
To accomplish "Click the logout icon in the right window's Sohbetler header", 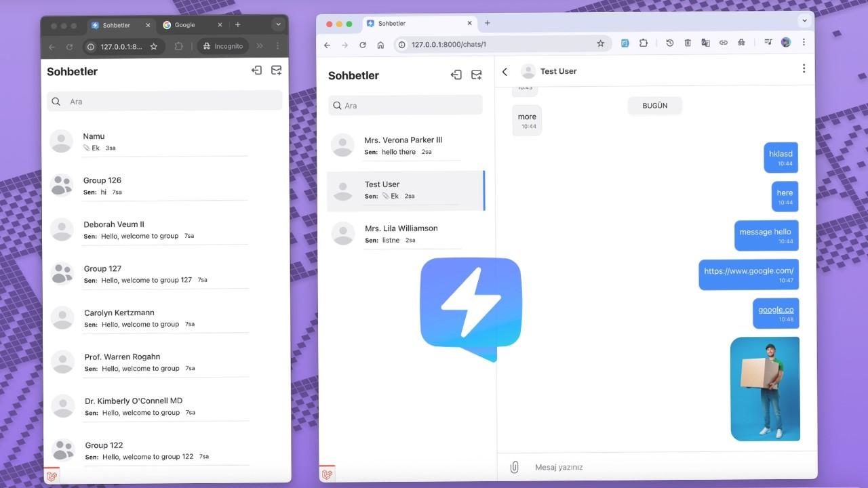I will pos(456,75).
